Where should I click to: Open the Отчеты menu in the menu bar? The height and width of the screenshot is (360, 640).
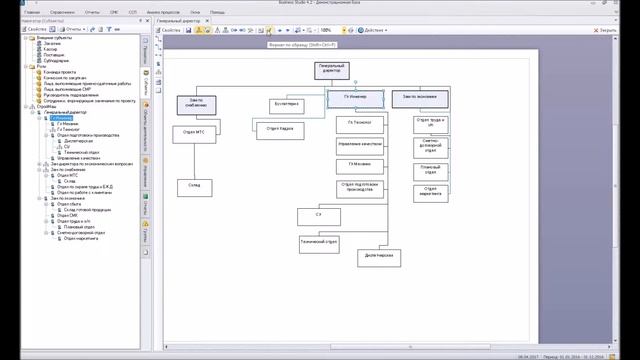click(x=92, y=12)
